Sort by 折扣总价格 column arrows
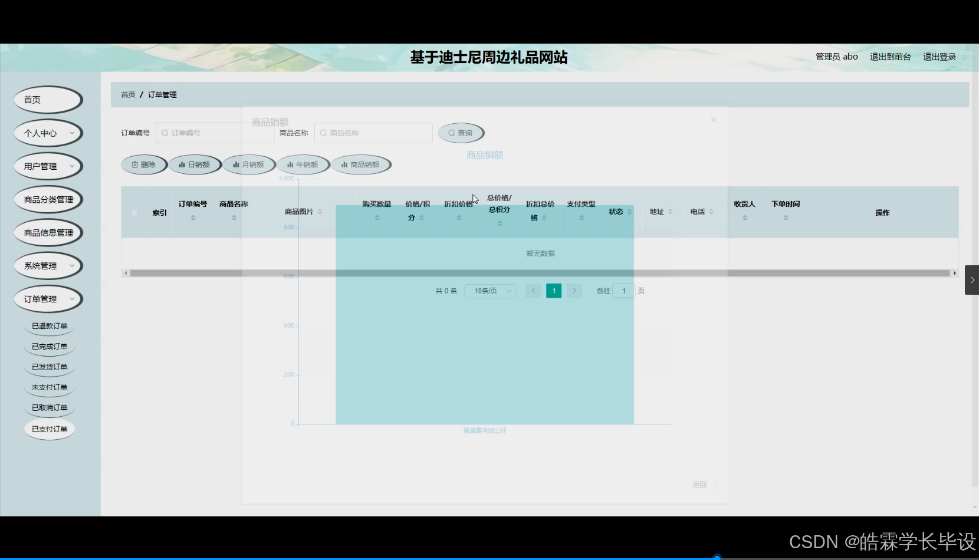The width and height of the screenshot is (979, 560). click(x=544, y=218)
